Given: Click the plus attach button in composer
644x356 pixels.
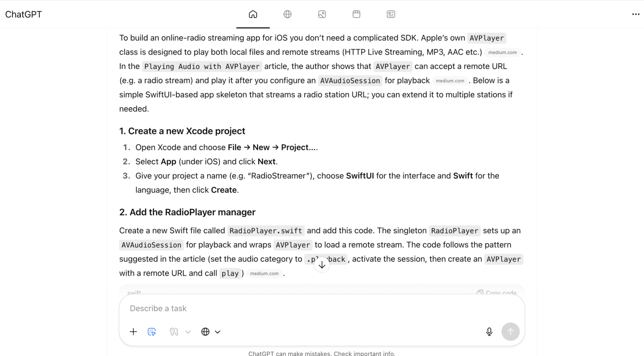Looking at the screenshot, I should [133, 331].
